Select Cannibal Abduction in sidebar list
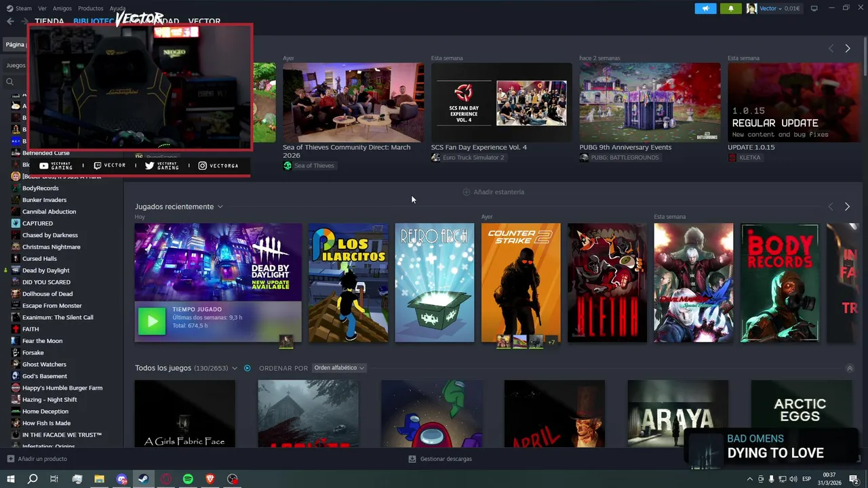The height and width of the screenshot is (488, 868). [49, 211]
